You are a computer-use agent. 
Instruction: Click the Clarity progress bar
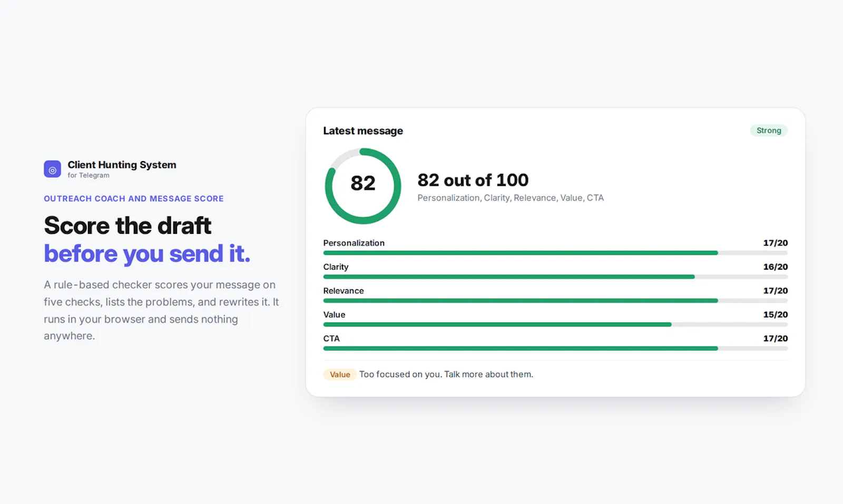(555, 277)
